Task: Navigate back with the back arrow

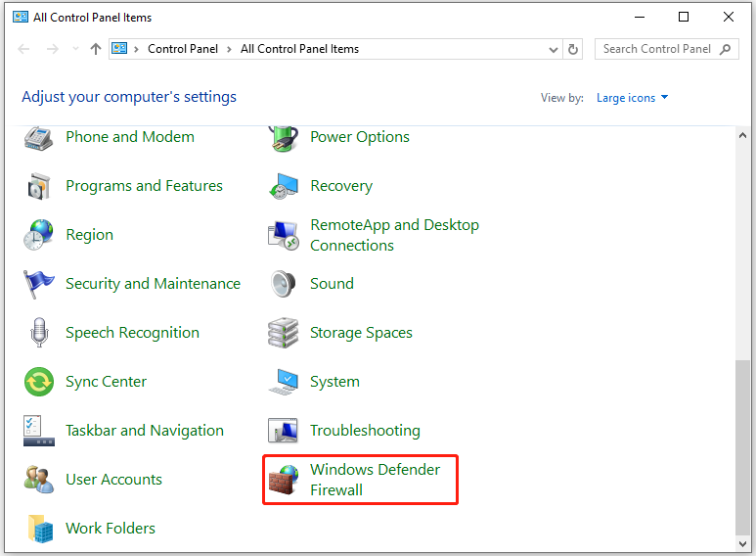Action: [23, 49]
